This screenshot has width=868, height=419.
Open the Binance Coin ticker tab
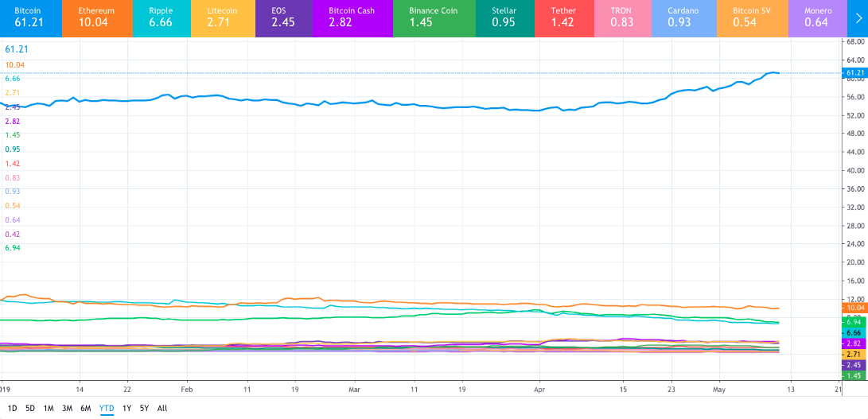[434, 18]
